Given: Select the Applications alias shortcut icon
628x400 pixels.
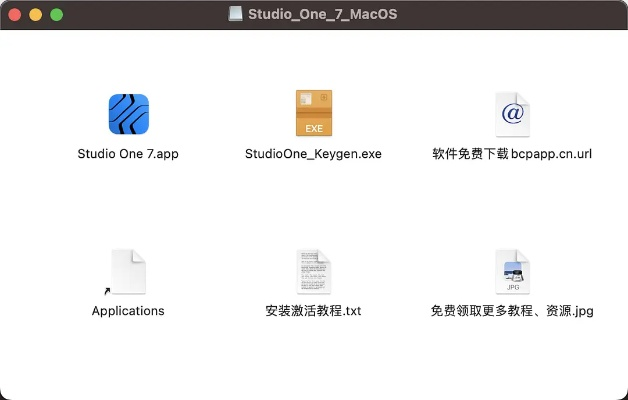Looking at the screenshot, I should (128, 272).
